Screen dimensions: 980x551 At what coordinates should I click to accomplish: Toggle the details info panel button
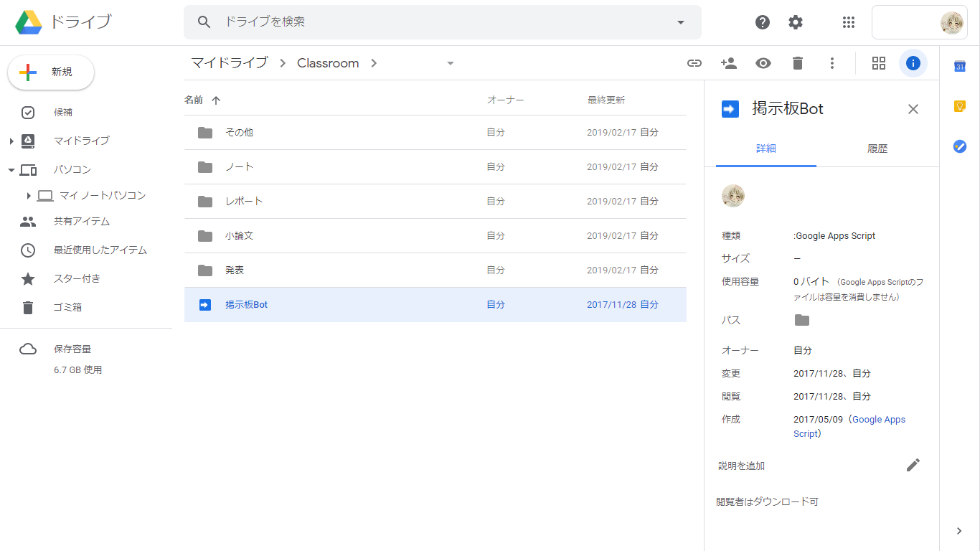(913, 63)
